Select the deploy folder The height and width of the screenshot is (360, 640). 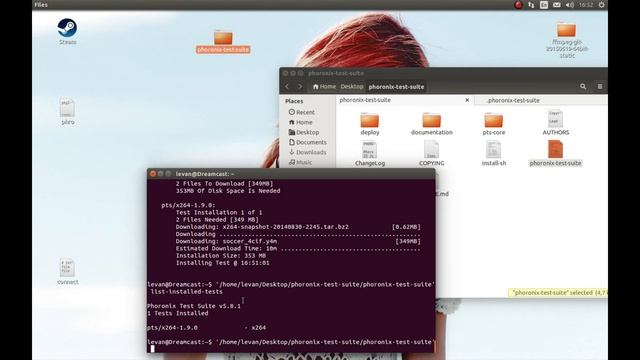[x=370, y=124]
